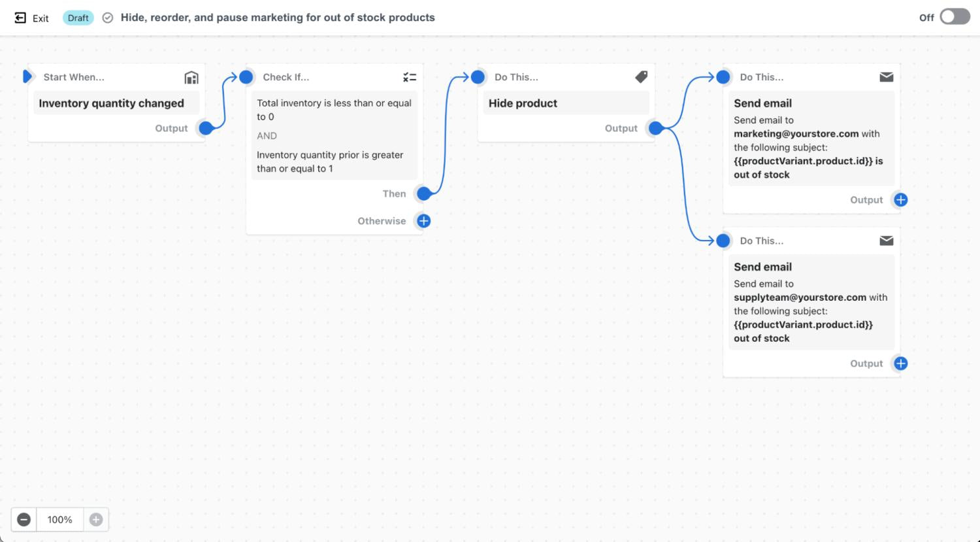Image resolution: width=980 pixels, height=542 pixels.
Task: Click the 100% zoom level field
Action: coord(60,520)
